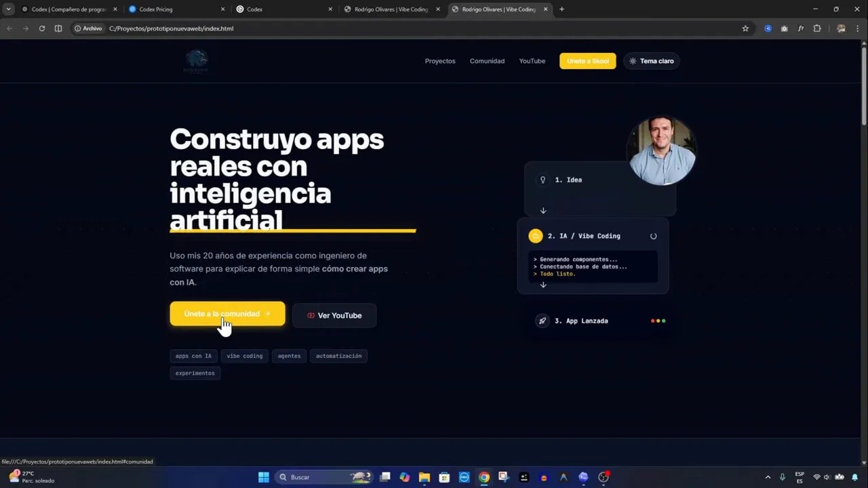868x488 pixels.
Task: Click the Rodrigo logo in the navbar
Action: [196, 61]
